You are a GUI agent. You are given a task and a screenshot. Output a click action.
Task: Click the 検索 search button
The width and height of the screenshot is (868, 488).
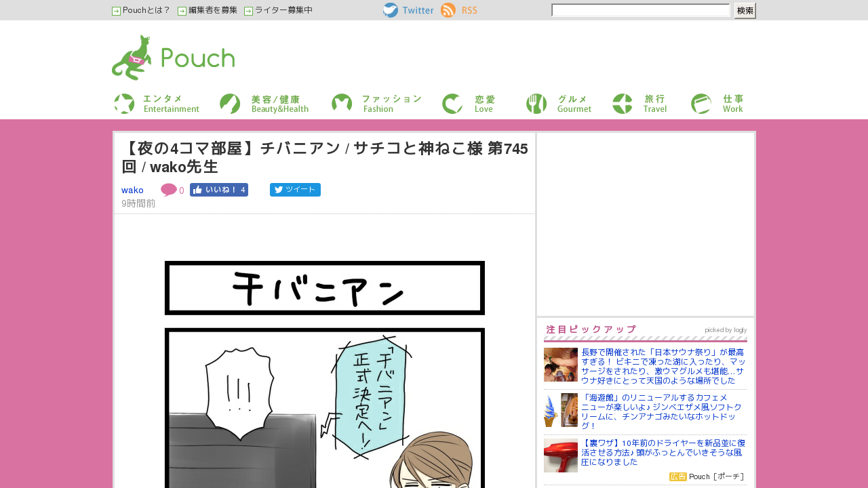pyautogui.click(x=745, y=11)
